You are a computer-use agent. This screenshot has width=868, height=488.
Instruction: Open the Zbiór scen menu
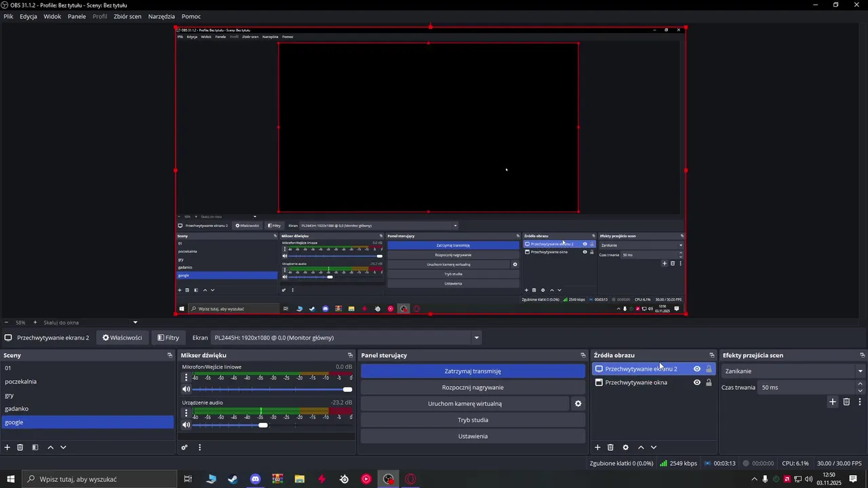click(127, 16)
